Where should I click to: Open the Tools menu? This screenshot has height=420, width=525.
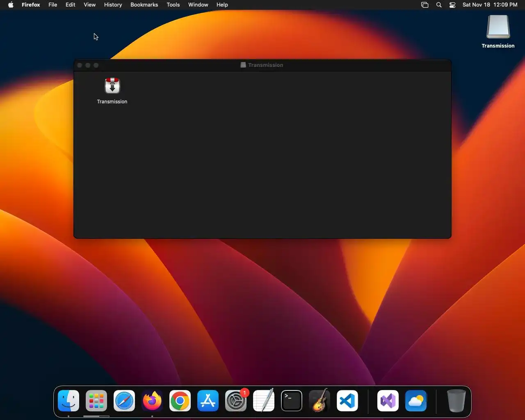(173, 5)
